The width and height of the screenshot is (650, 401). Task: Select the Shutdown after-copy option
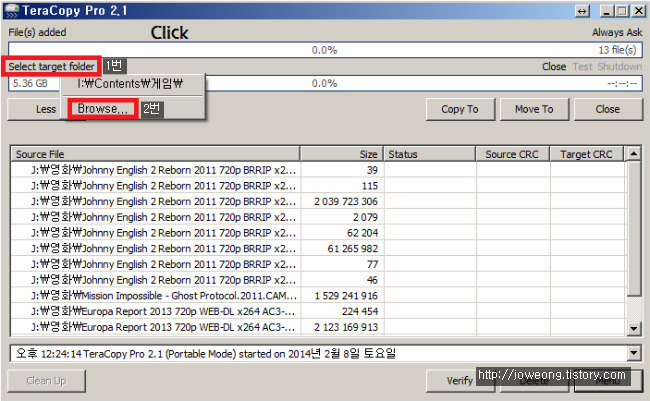tap(620, 67)
